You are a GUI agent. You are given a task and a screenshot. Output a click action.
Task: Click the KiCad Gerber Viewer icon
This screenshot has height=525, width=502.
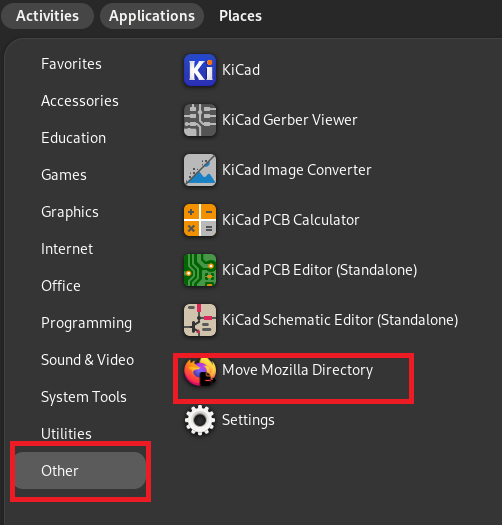pos(200,120)
